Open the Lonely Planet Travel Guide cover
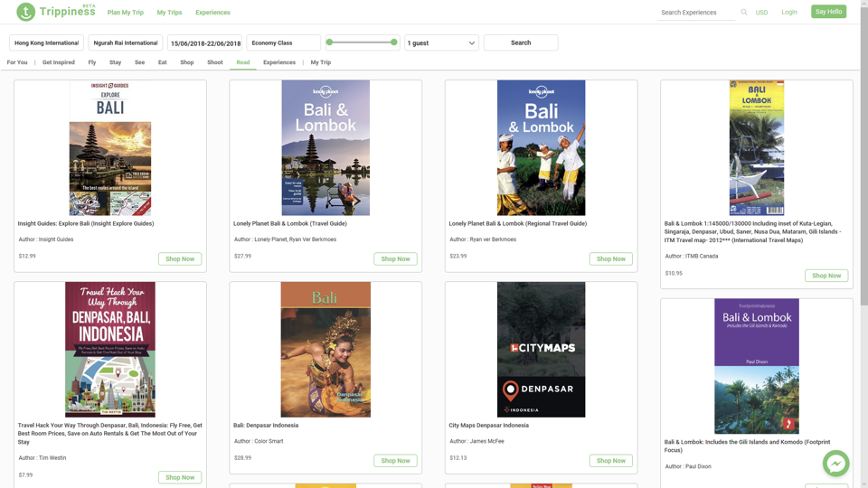Screen dimensions: 868x488 pyautogui.click(x=325, y=147)
